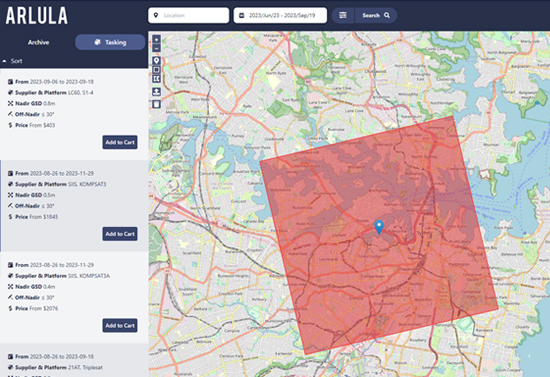Add the LC60 S1-4 result to cart

tap(120, 142)
